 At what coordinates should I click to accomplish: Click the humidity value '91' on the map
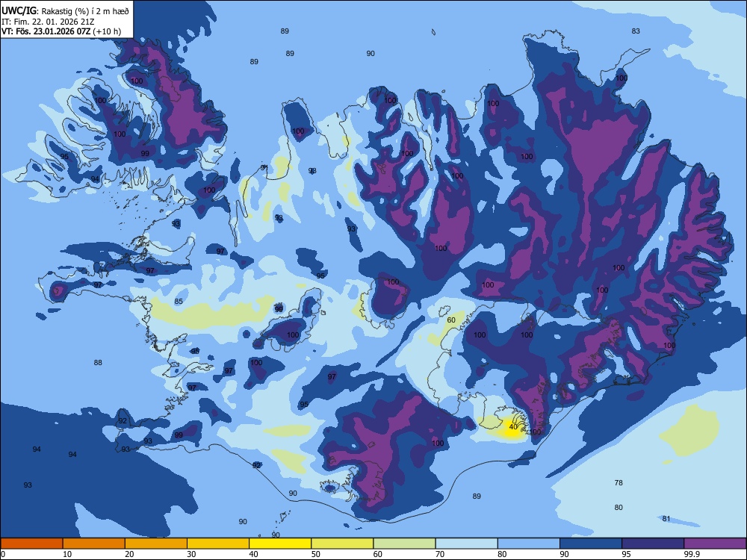pyautogui.click(x=264, y=167)
